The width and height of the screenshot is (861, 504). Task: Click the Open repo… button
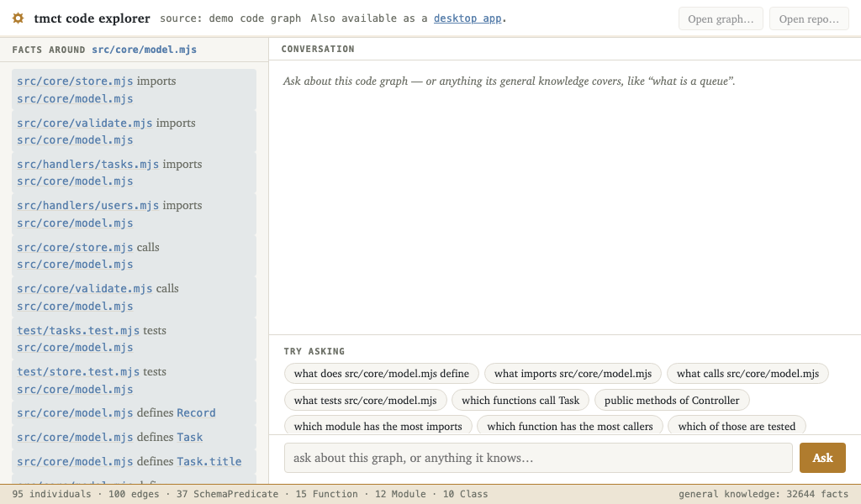809,18
